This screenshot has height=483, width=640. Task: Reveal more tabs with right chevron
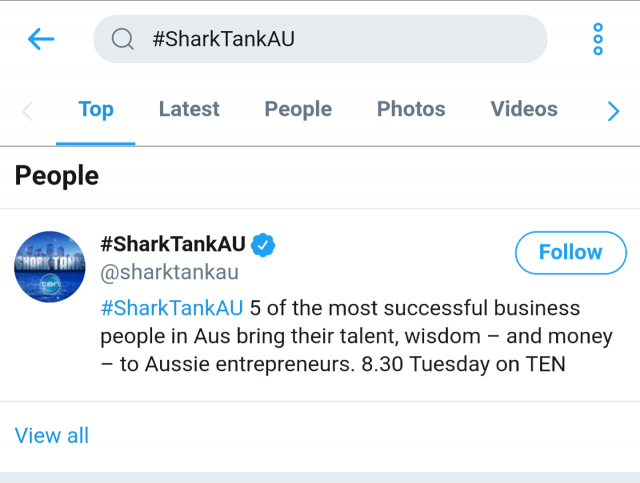(x=613, y=111)
